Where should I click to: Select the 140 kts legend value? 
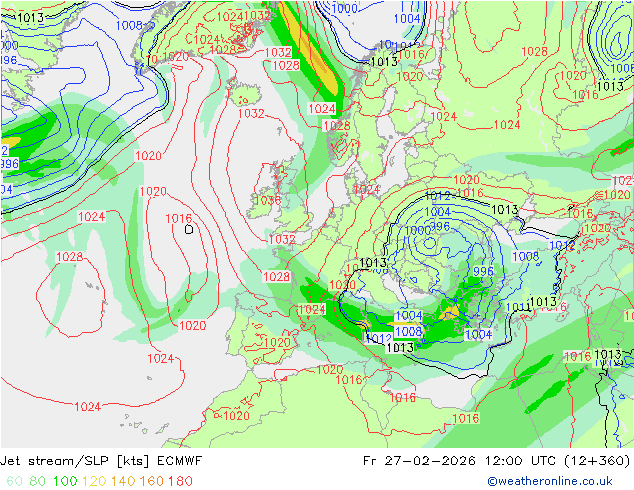[x=123, y=481]
